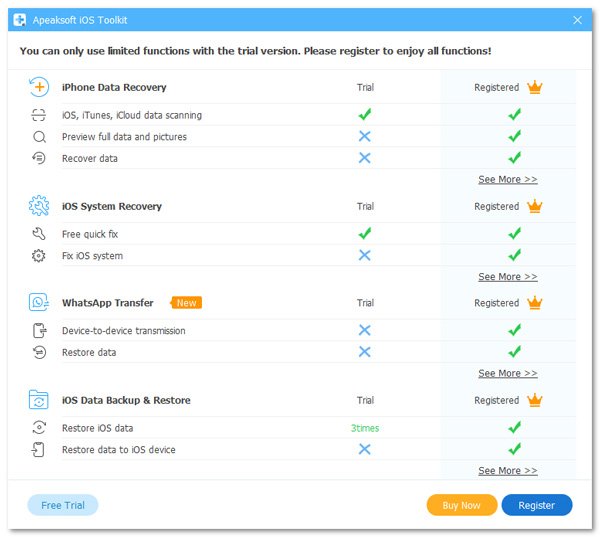
Task: Click the trial checkmark for data scanning
Action: click(x=365, y=114)
